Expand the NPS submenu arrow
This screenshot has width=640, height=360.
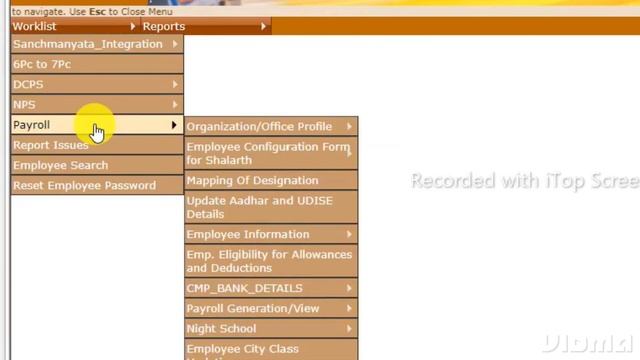click(x=175, y=104)
